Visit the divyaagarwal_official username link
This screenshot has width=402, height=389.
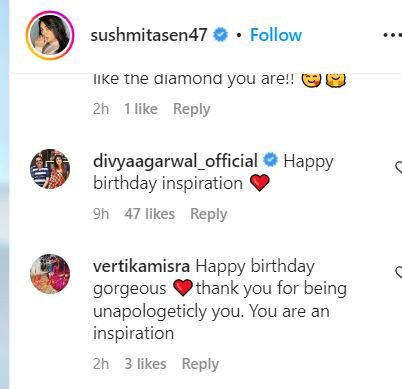(x=175, y=161)
